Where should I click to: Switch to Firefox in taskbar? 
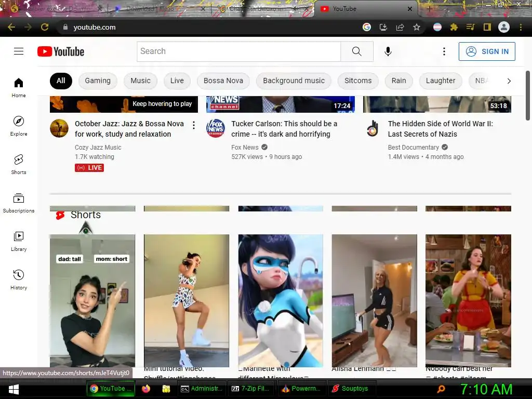pyautogui.click(x=146, y=389)
